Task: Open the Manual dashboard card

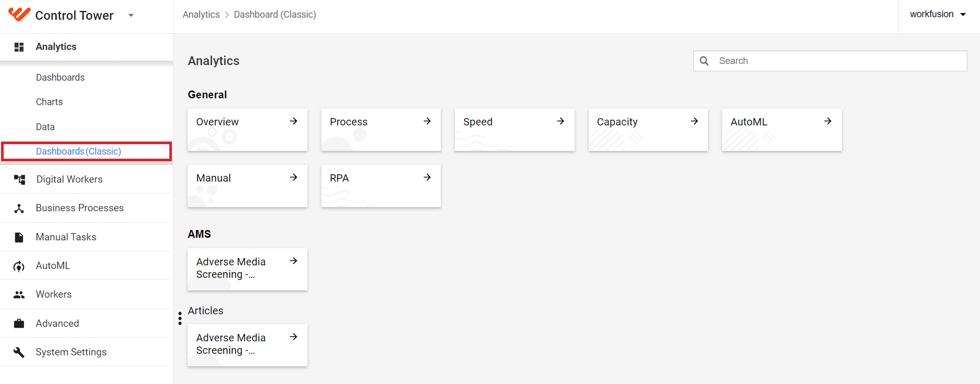Action: point(247,186)
